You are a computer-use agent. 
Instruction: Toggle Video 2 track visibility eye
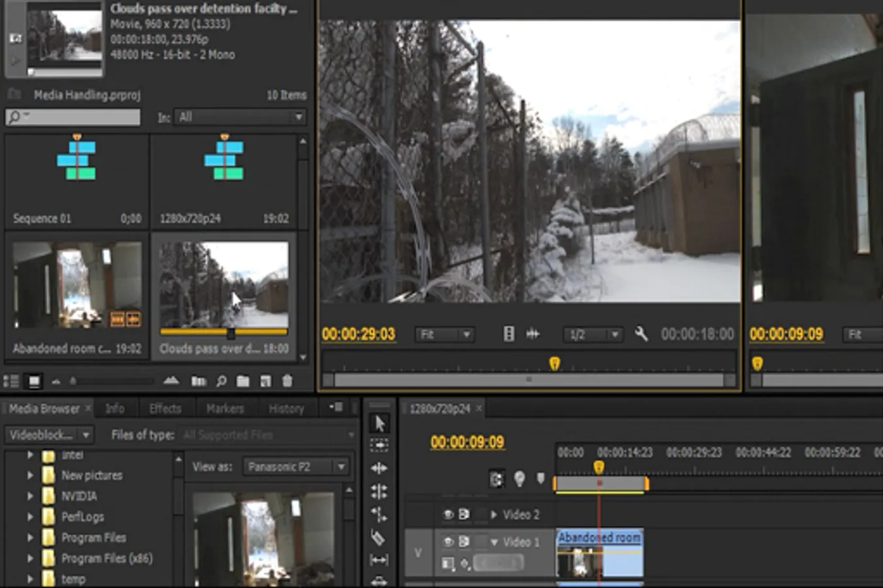click(x=448, y=515)
